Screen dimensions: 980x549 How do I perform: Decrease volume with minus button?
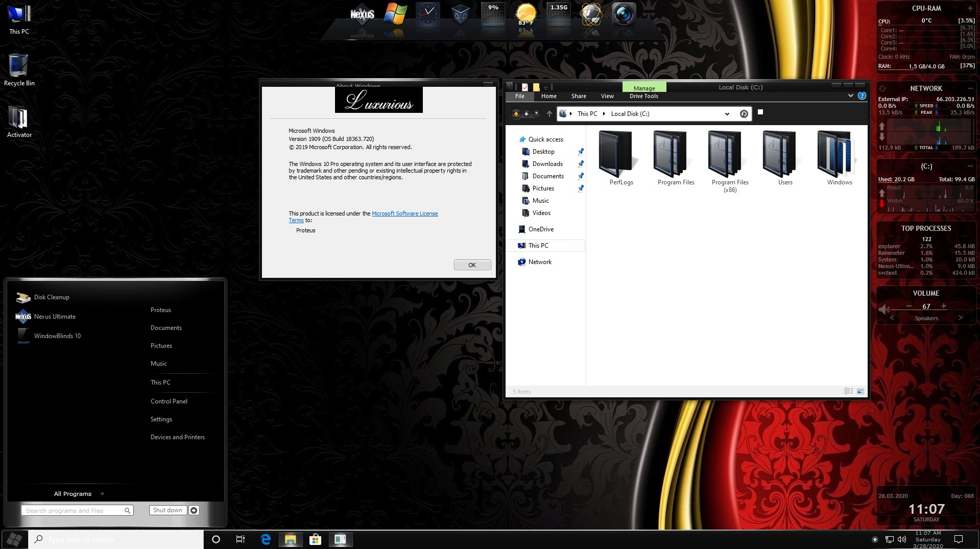pos(909,306)
